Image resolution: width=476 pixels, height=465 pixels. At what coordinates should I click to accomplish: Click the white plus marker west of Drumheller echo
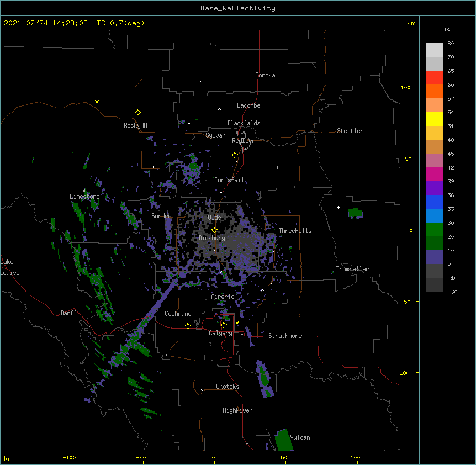click(338, 207)
